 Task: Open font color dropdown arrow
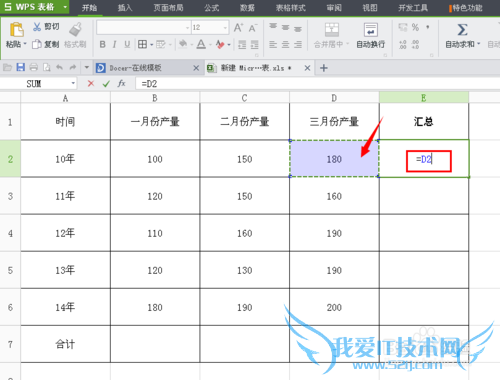[210, 44]
